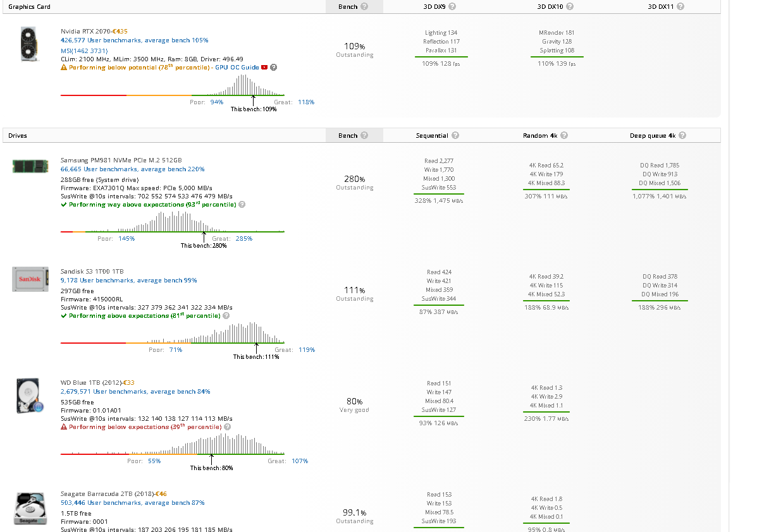The image size is (757, 532).
Task: Open Seagate Barracuda 2TB (2018) link
Action: click(x=107, y=494)
